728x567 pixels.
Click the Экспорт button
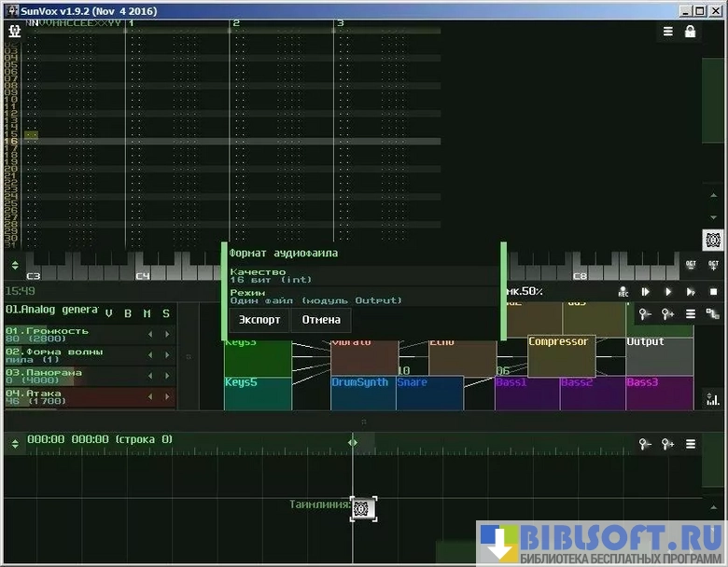[x=259, y=320]
